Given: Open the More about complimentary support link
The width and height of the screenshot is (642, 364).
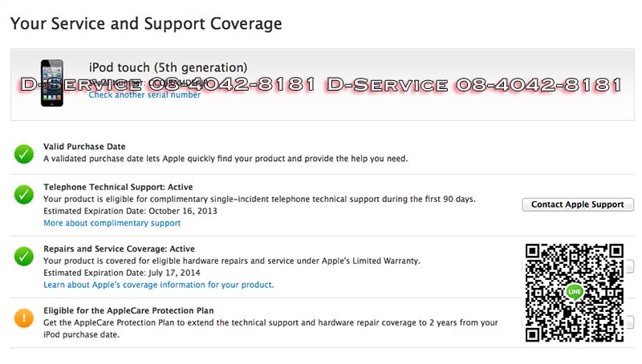Looking at the screenshot, I should tap(112, 223).
